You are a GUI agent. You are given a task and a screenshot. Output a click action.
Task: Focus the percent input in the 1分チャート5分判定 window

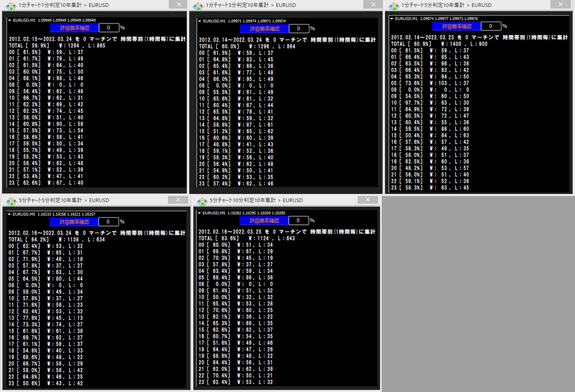click(x=491, y=26)
